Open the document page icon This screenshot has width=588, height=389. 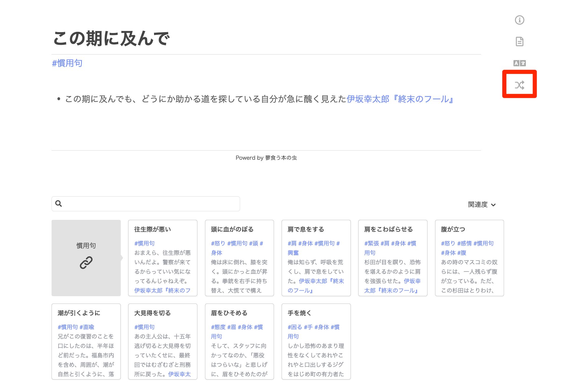pos(519,42)
